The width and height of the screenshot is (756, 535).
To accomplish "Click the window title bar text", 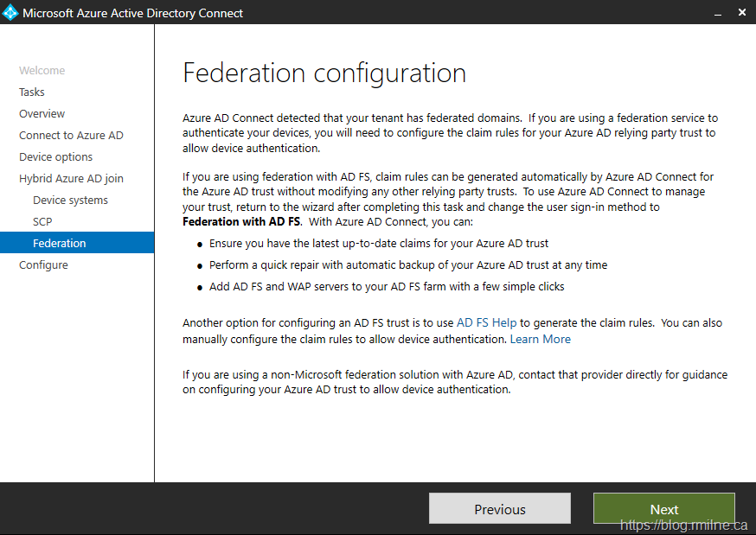I will coord(132,13).
